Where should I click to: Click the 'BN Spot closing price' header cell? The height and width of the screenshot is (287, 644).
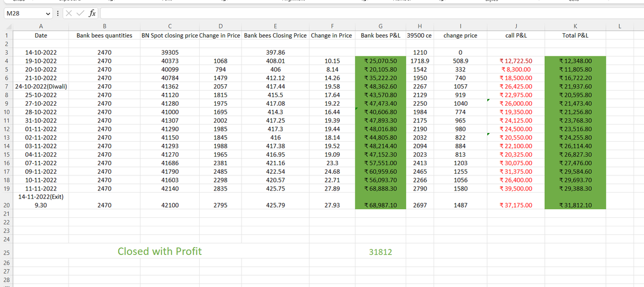[x=169, y=35]
